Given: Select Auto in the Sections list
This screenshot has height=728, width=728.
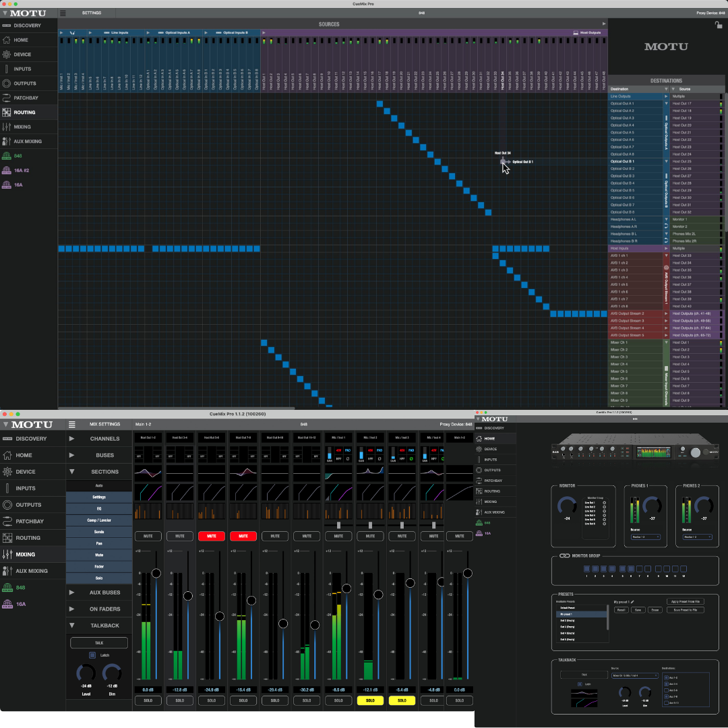Looking at the screenshot, I should [99, 485].
